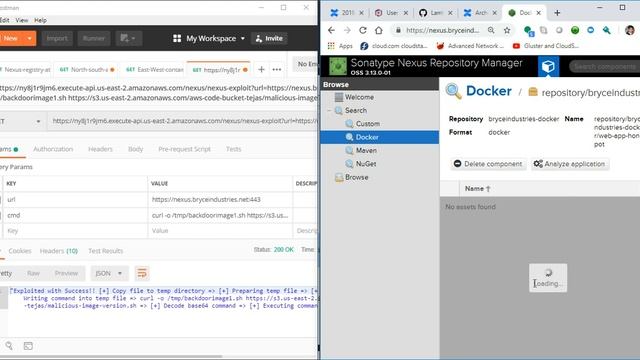This screenshot has width=640, height=360.
Task: Open the No Environment dropdown
Action: click(x=306, y=64)
